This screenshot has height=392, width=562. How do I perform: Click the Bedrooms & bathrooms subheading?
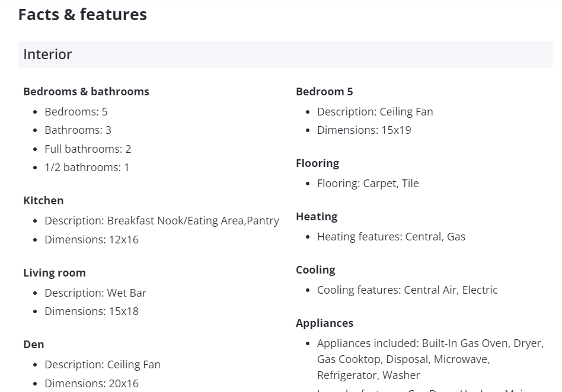pos(86,92)
